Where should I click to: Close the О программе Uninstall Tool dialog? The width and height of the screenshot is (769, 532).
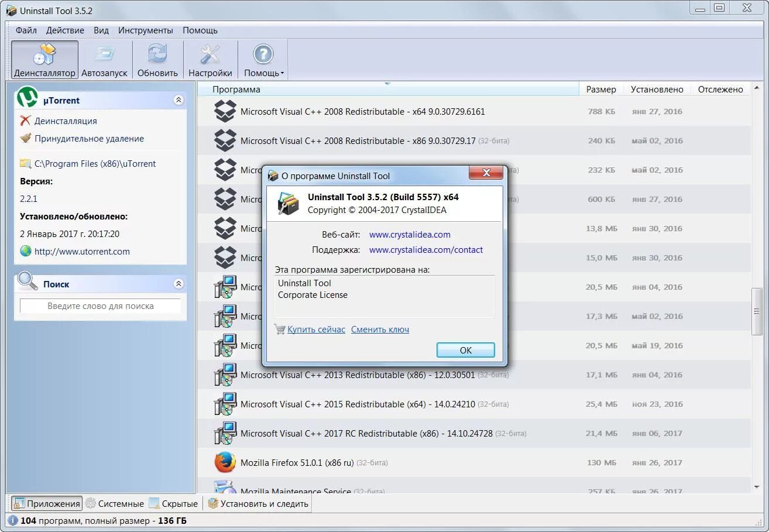point(486,173)
